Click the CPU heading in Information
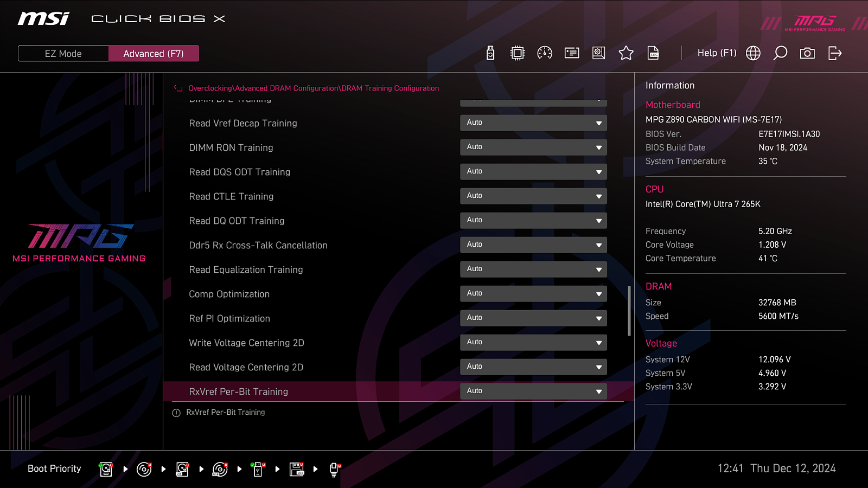The image size is (868, 488). tap(654, 189)
